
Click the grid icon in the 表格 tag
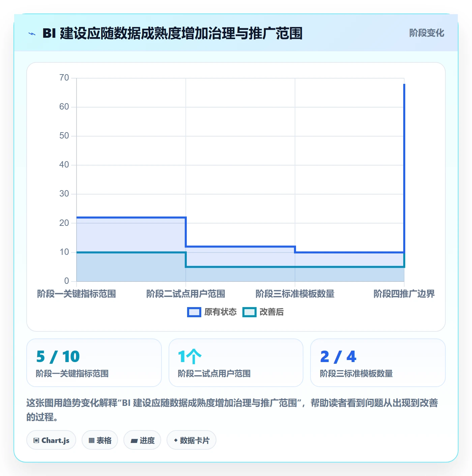pyautogui.click(x=91, y=441)
